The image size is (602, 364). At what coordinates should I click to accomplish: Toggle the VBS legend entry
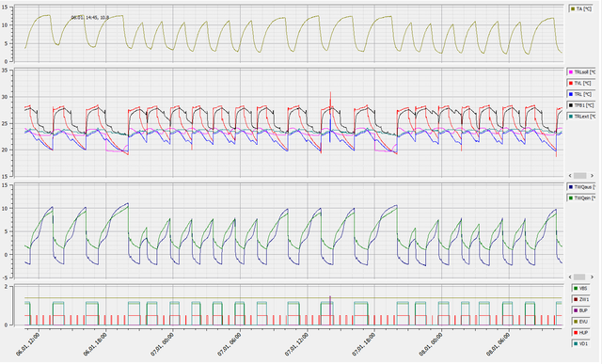580,289
